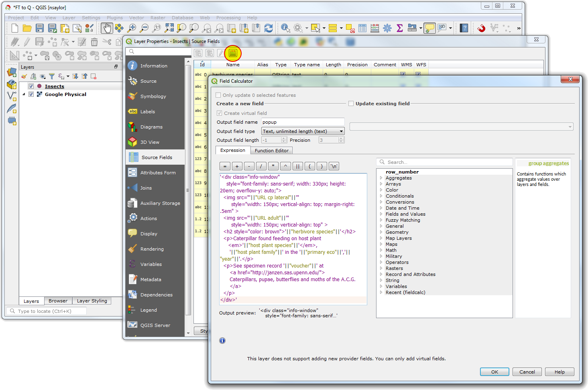Switch to the Expression tab
The image size is (588, 390).
point(233,150)
